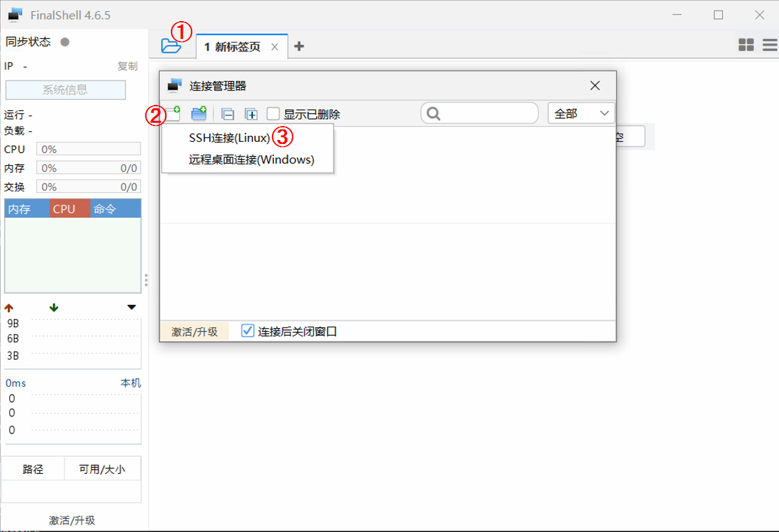Viewport: 779px width, 532px height.
Task: Click the 本机 ping link
Action: coord(131,383)
